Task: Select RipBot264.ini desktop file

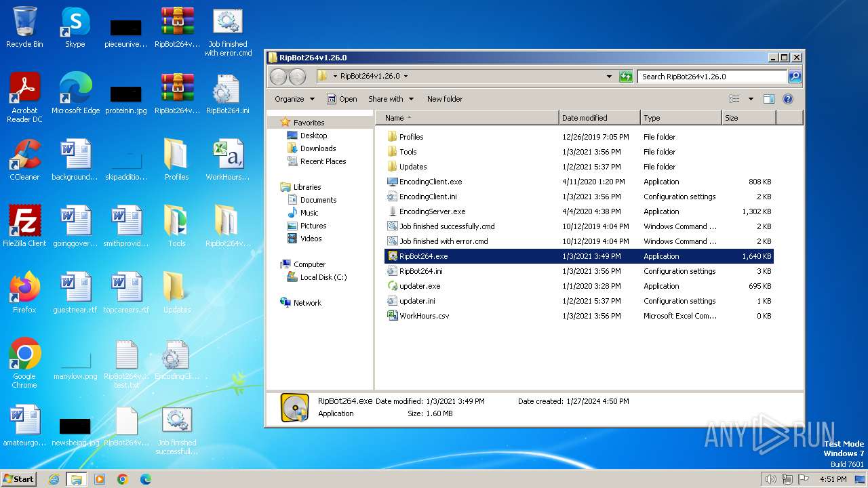Action: [227, 94]
